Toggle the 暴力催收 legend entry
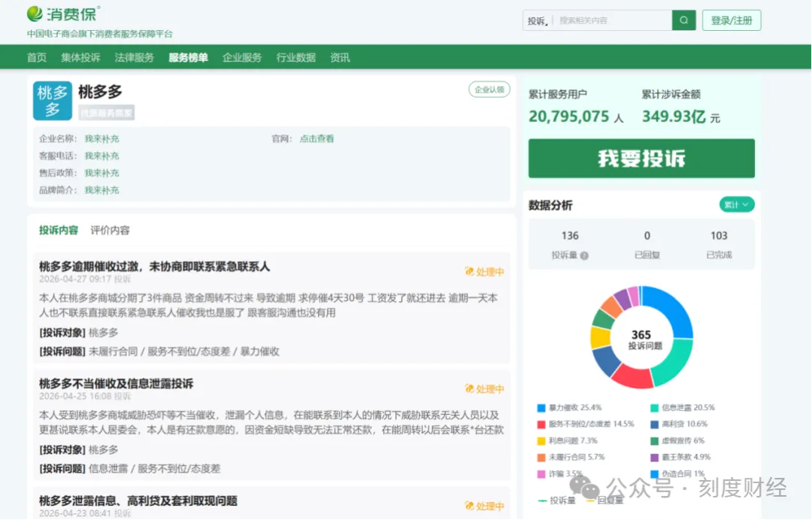Screen dimensions: 812x520 click(564, 408)
